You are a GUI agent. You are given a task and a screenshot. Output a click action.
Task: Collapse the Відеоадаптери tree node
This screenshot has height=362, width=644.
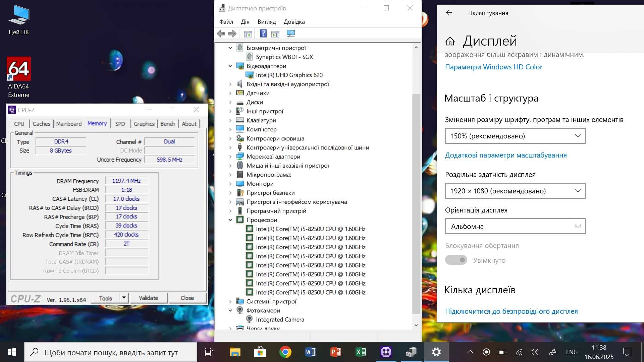230,66
